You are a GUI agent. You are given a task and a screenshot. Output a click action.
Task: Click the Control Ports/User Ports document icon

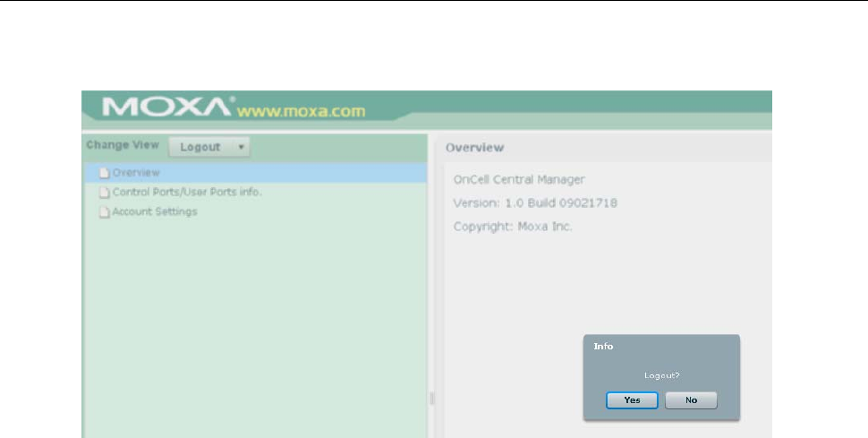[104, 193]
